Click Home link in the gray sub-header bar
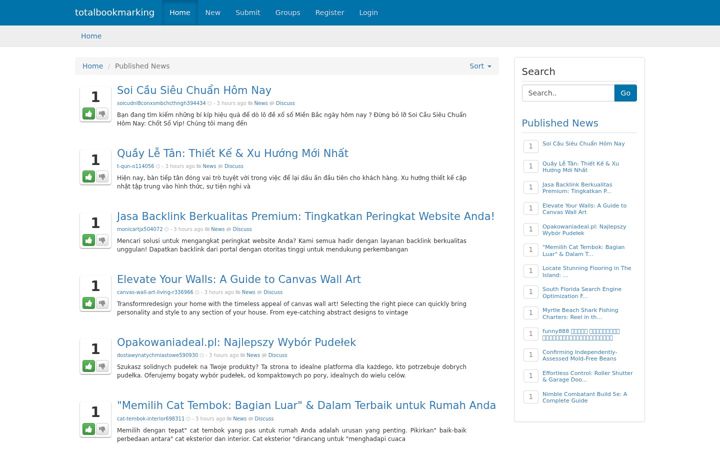 coord(91,36)
